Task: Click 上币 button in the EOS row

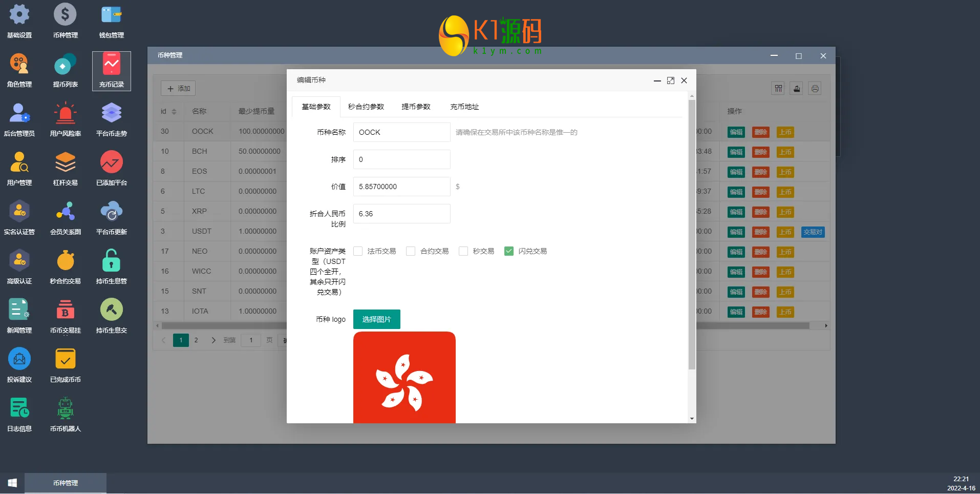Action: pyautogui.click(x=785, y=172)
